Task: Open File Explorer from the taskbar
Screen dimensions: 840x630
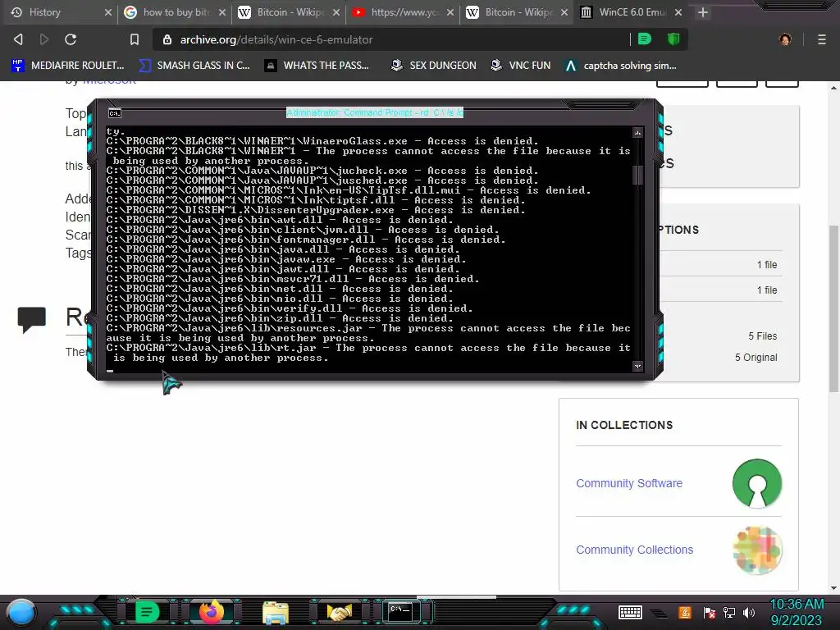Action: 276,613
